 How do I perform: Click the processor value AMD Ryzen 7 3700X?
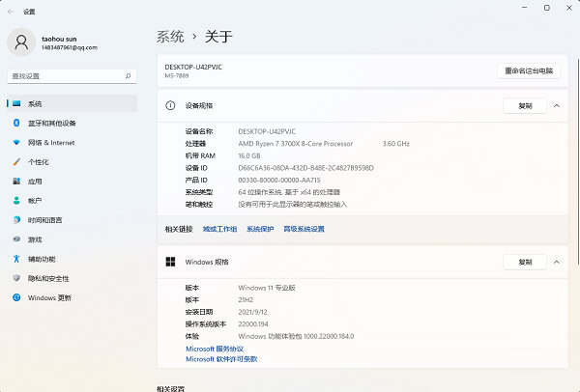pyautogui.click(x=295, y=144)
